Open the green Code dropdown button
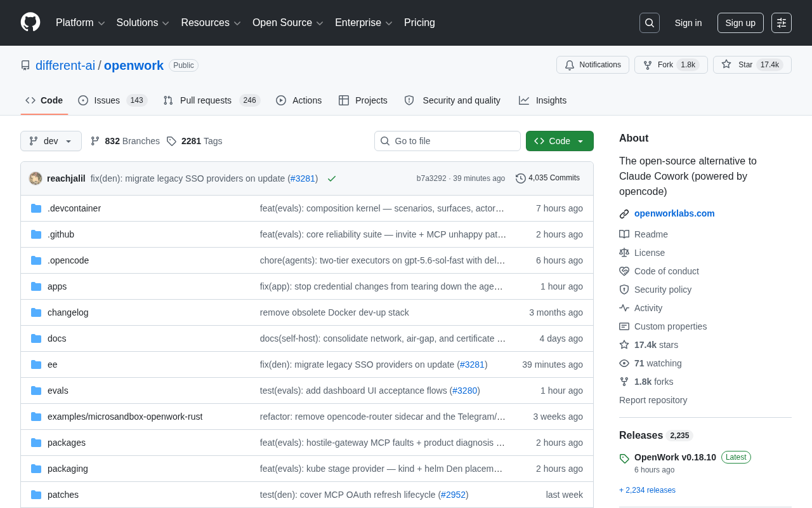 (x=560, y=141)
